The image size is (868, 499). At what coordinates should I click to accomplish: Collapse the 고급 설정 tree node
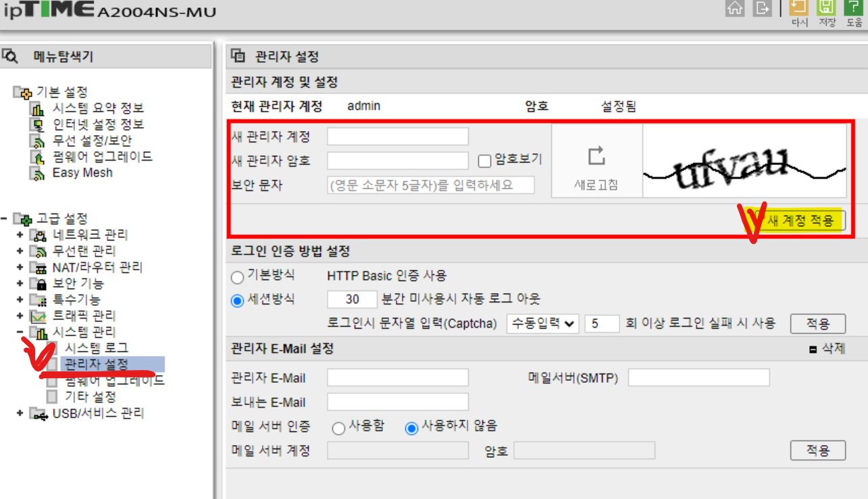point(5,219)
